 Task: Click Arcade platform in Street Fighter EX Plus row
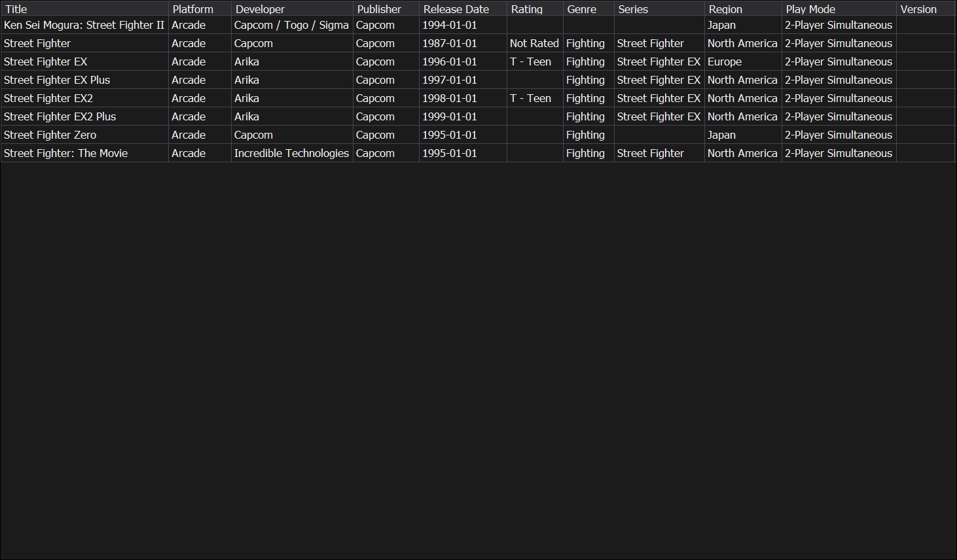click(200, 80)
